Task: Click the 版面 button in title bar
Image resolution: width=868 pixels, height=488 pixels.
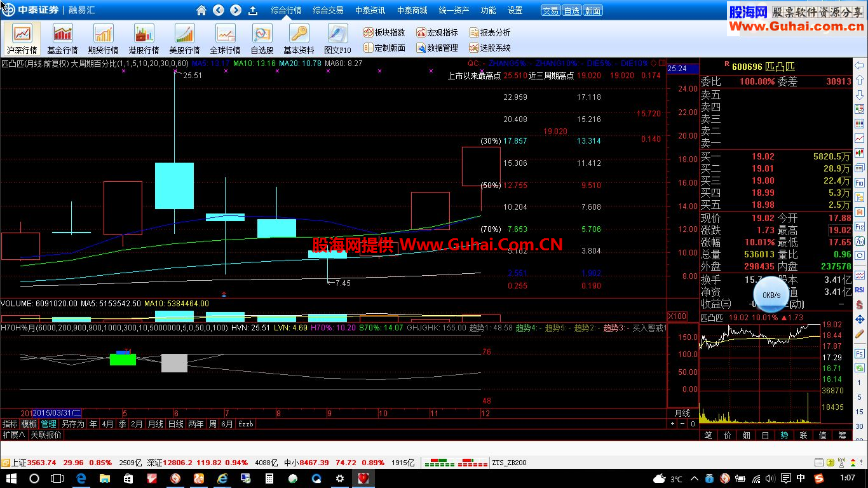Action: point(592,11)
